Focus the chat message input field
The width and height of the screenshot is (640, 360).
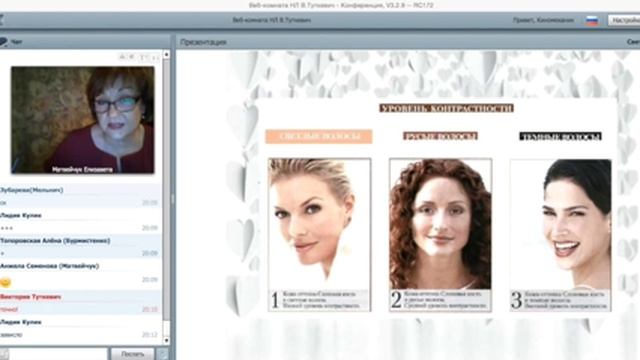coord(58,354)
